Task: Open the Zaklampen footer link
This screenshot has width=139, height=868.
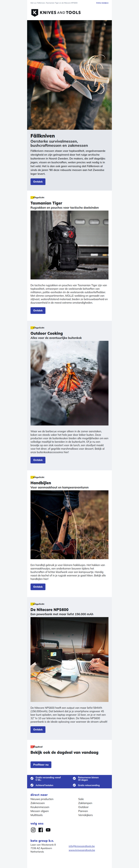Action: coord(85,803)
